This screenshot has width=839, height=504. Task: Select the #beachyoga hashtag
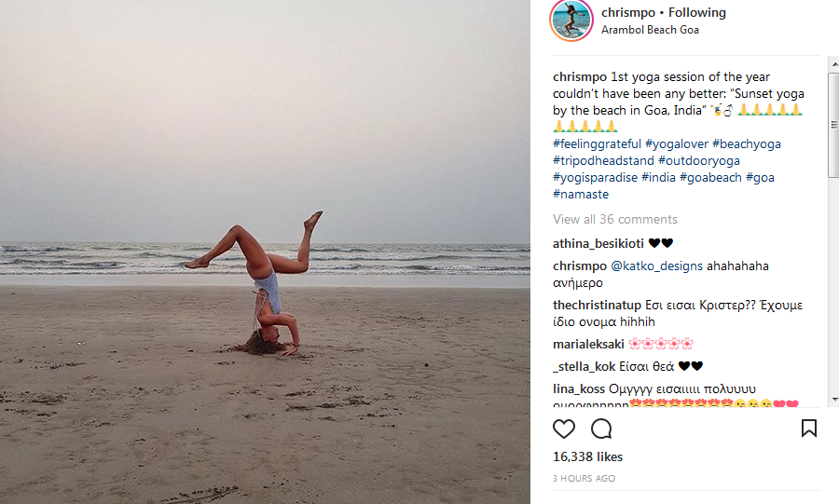pyautogui.click(x=747, y=144)
